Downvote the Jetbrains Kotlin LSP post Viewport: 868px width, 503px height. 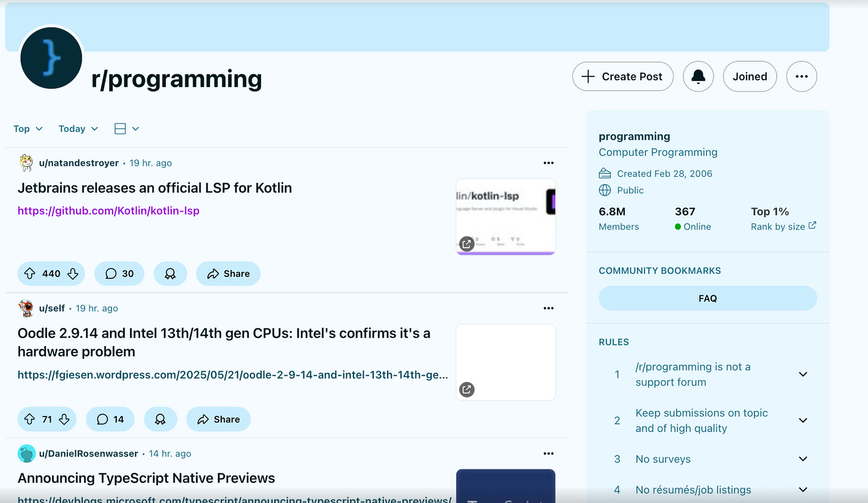(73, 273)
